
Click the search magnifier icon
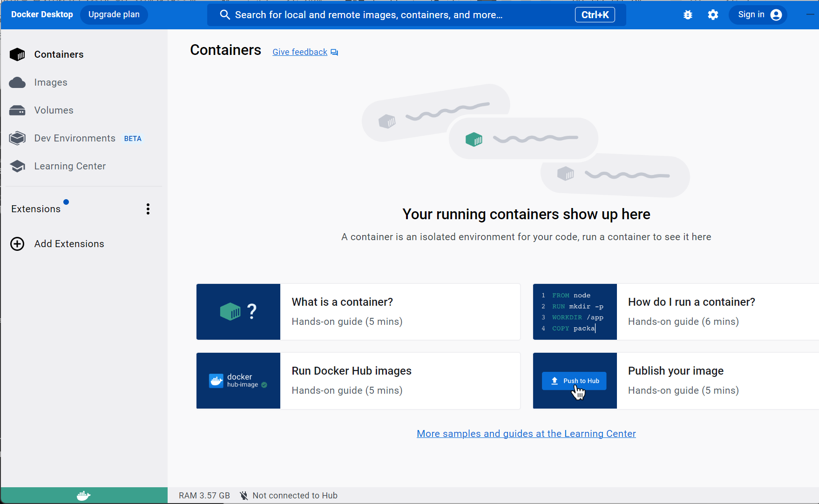(x=225, y=15)
